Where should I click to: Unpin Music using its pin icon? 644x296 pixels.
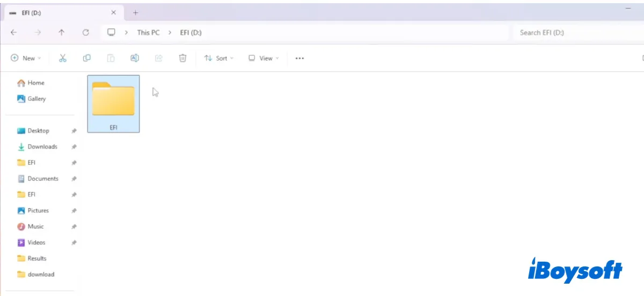74,226
